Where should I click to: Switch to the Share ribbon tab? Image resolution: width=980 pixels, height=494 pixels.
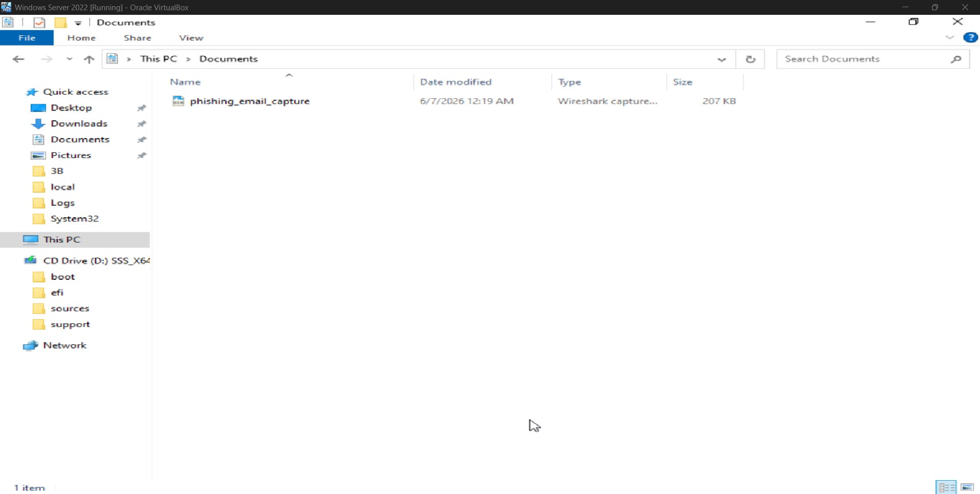pos(138,38)
